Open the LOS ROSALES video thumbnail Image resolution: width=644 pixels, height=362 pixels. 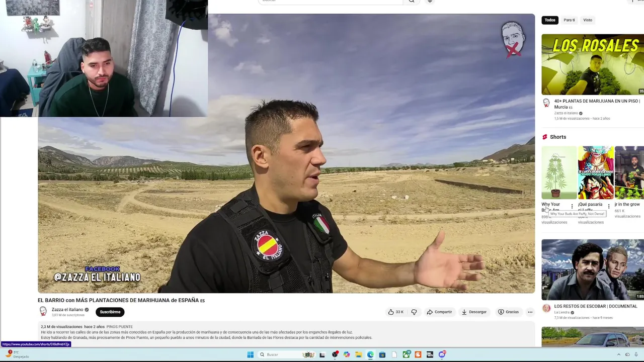click(x=593, y=64)
